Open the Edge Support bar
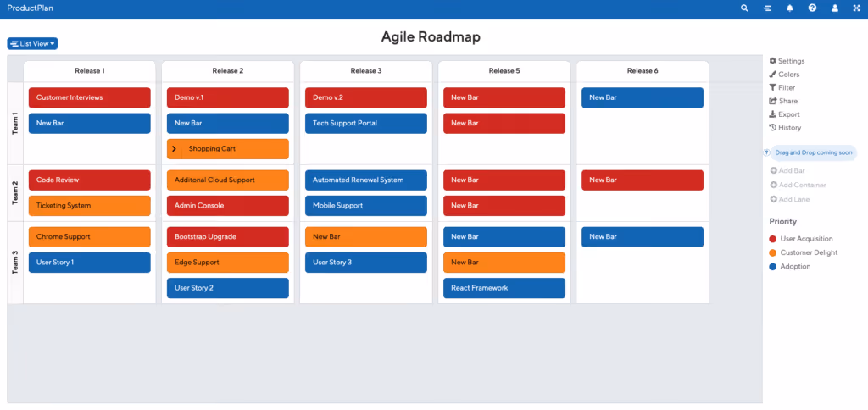 pyautogui.click(x=227, y=263)
